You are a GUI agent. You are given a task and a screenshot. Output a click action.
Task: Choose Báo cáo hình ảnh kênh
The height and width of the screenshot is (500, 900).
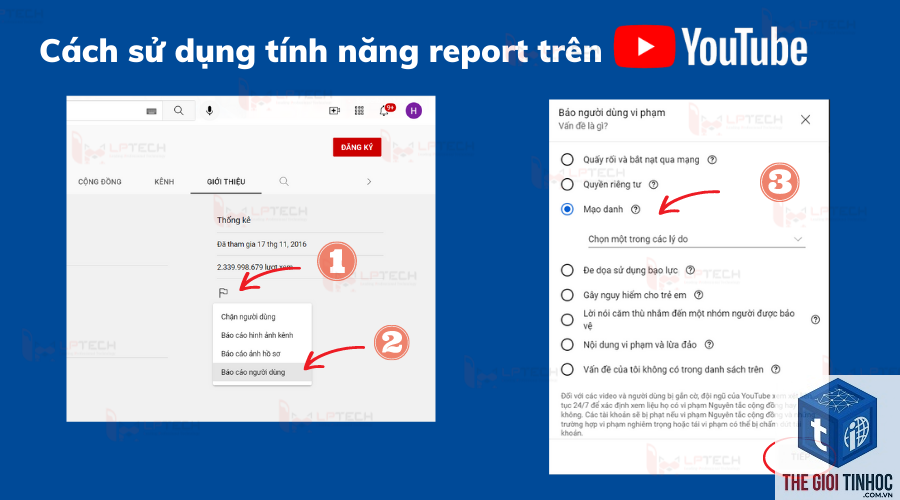pyautogui.click(x=262, y=335)
